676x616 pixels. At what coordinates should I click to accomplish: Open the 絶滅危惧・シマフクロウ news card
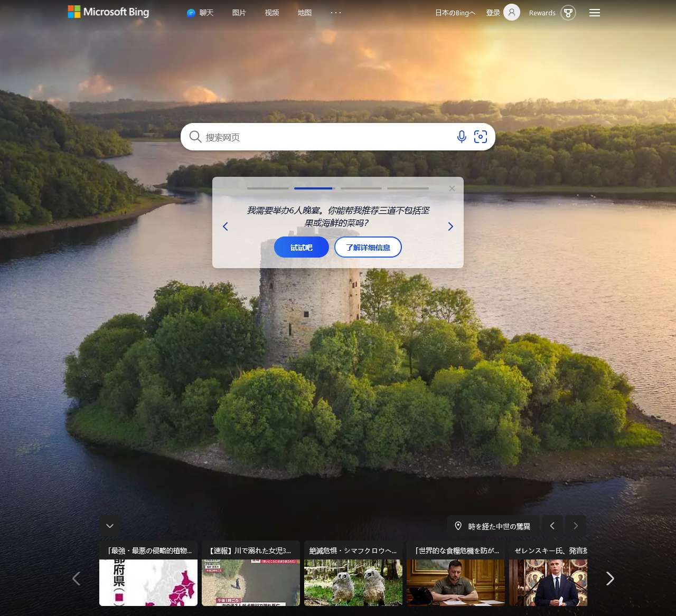tap(353, 573)
